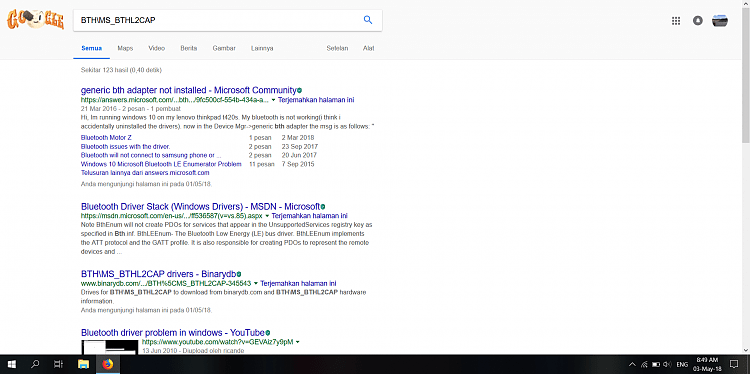The image size is (750, 374).
Task: Switch to the Maps tab
Action: [x=125, y=48]
